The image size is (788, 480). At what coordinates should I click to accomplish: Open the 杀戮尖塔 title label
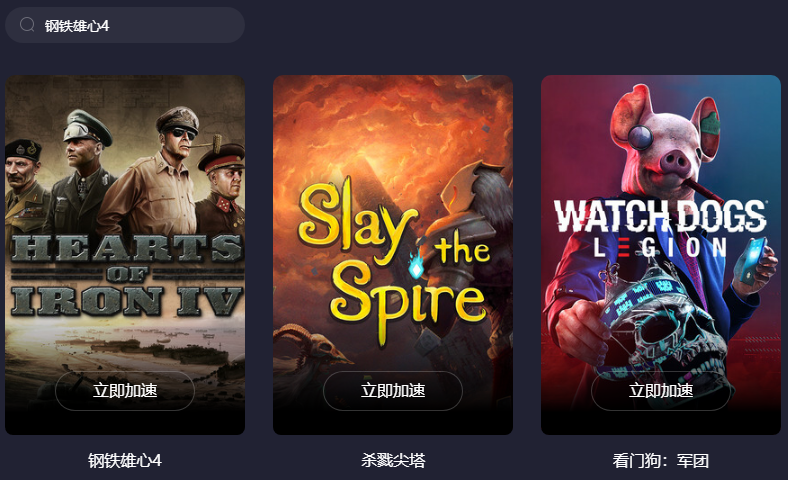coord(392,460)
